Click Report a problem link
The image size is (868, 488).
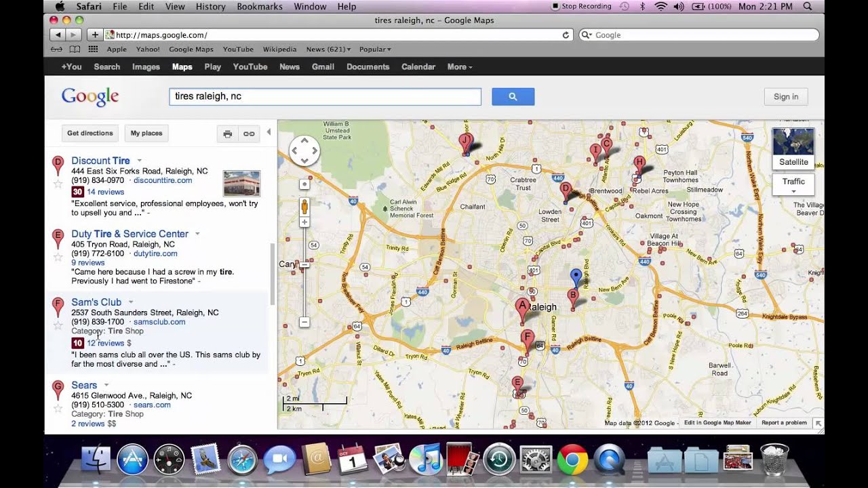784,423
